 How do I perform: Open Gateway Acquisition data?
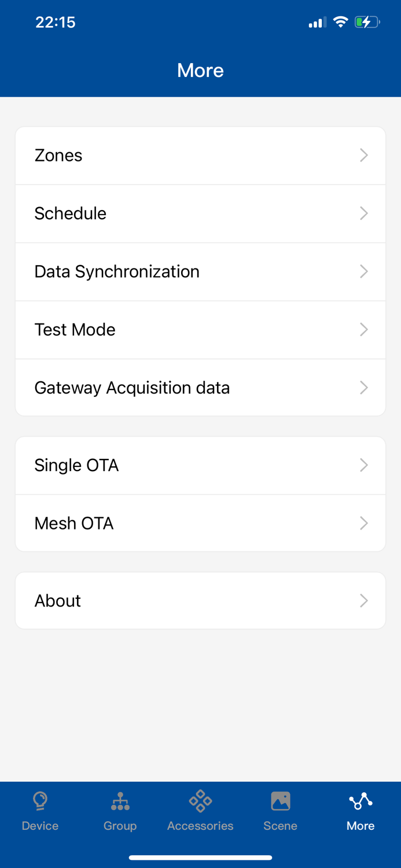coord(132,388)
